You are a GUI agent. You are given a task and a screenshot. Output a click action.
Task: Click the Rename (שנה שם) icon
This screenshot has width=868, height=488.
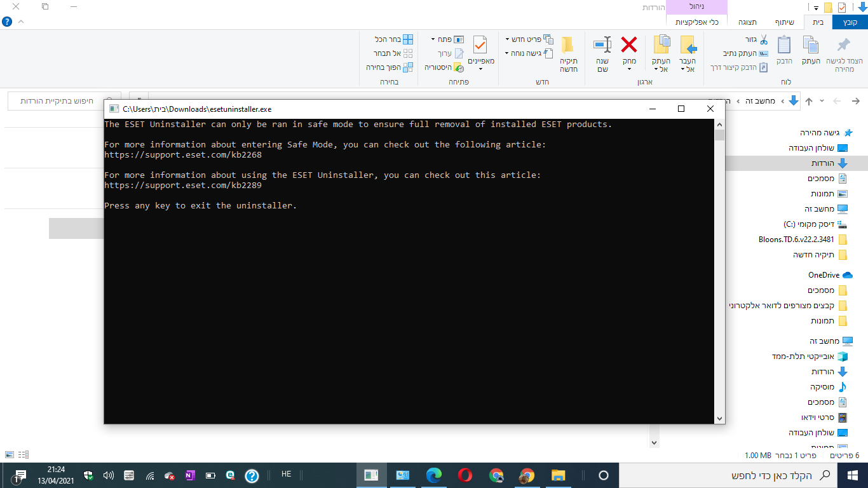[x=602, y=44]
